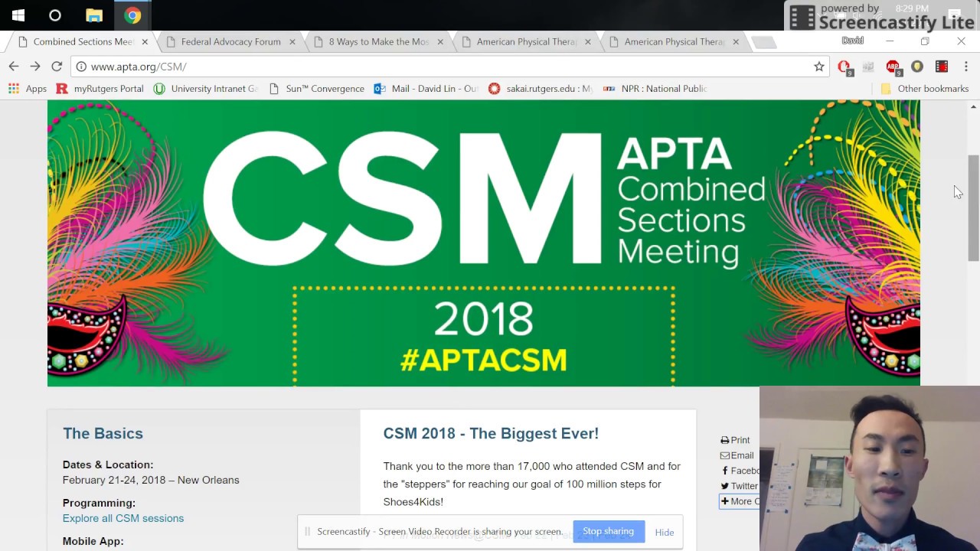
Task: Open File Explorer from the taskbar
Action: pyautogui.click(x=94, y=15)
